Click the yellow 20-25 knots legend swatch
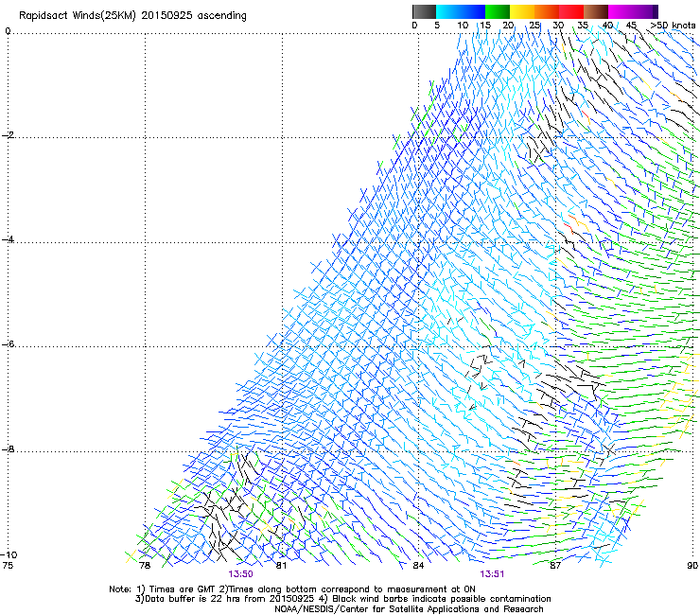This screenshot has height=615, width=700. [x=522, y=11]
